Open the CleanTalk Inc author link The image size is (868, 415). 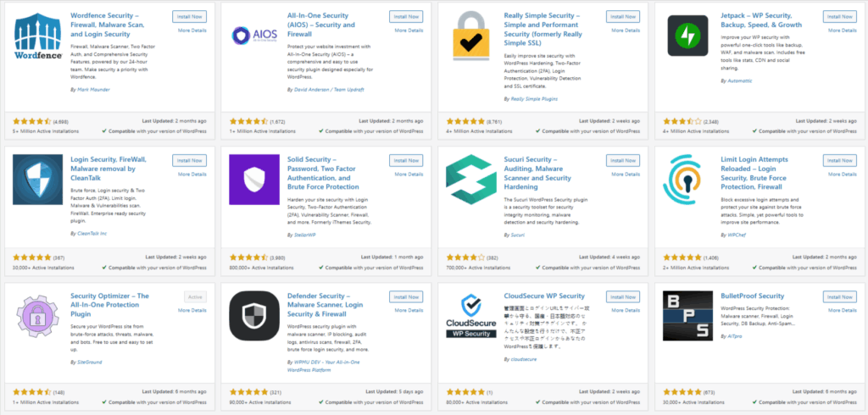pyautogui.click(x=92, y=234)
